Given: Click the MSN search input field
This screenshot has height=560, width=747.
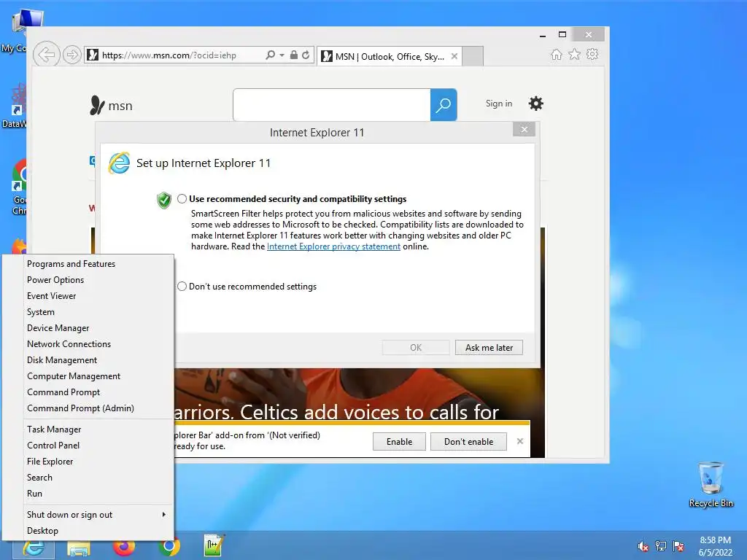Looking at the screenshot, I should (x=332, y=105).
